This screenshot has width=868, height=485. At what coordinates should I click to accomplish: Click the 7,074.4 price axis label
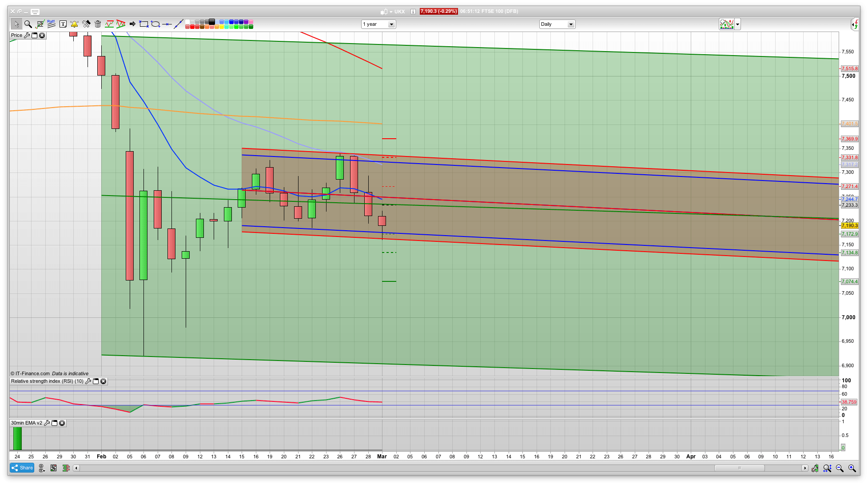[849, 281]
